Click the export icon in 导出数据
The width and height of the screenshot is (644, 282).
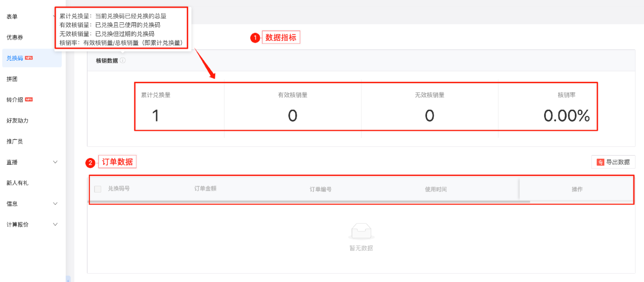click(600, 162)
